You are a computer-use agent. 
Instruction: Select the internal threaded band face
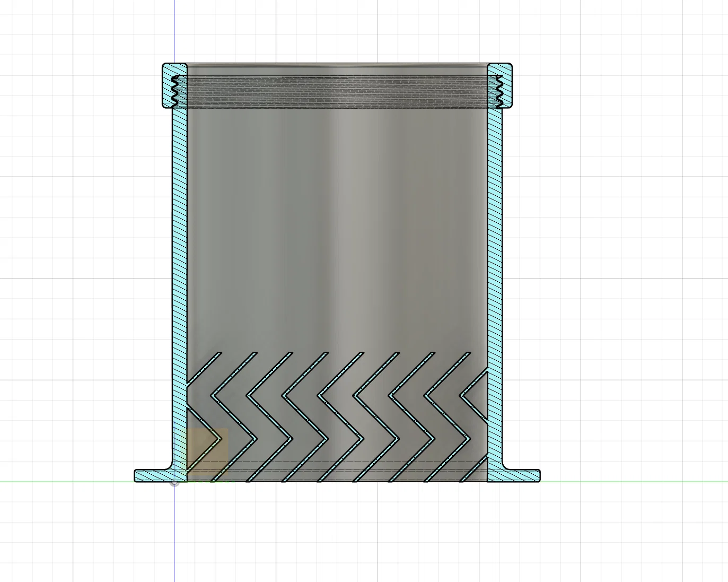pyautogui.click(x=337, y=93)
